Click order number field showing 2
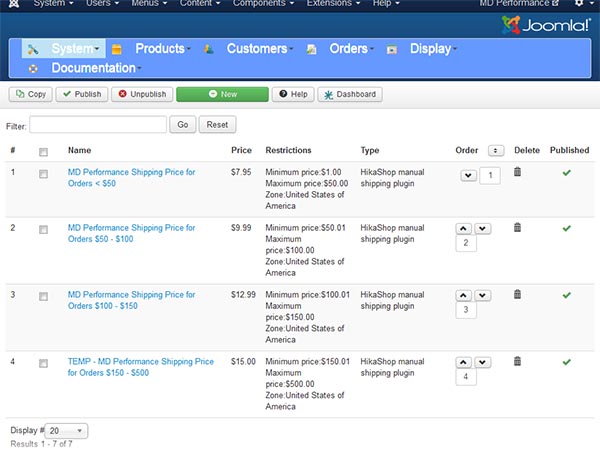The image size is (600, 450). click(x=466, y=243)
